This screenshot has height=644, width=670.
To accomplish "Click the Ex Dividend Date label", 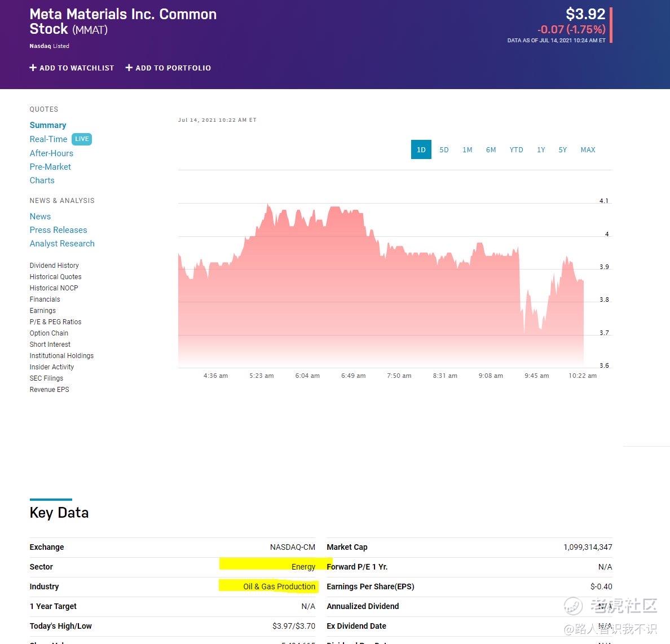I will [x=356, y=626].
